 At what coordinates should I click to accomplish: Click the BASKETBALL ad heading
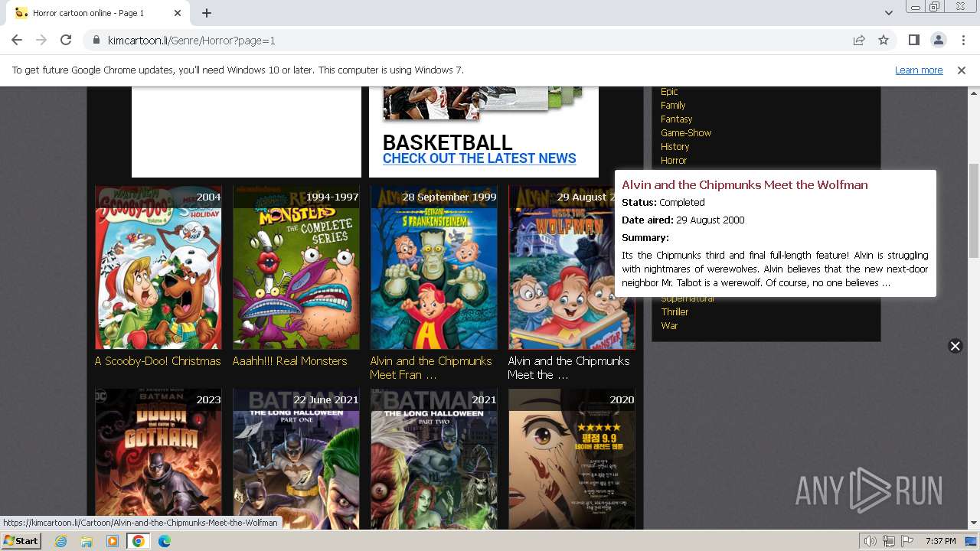point(447,142)
